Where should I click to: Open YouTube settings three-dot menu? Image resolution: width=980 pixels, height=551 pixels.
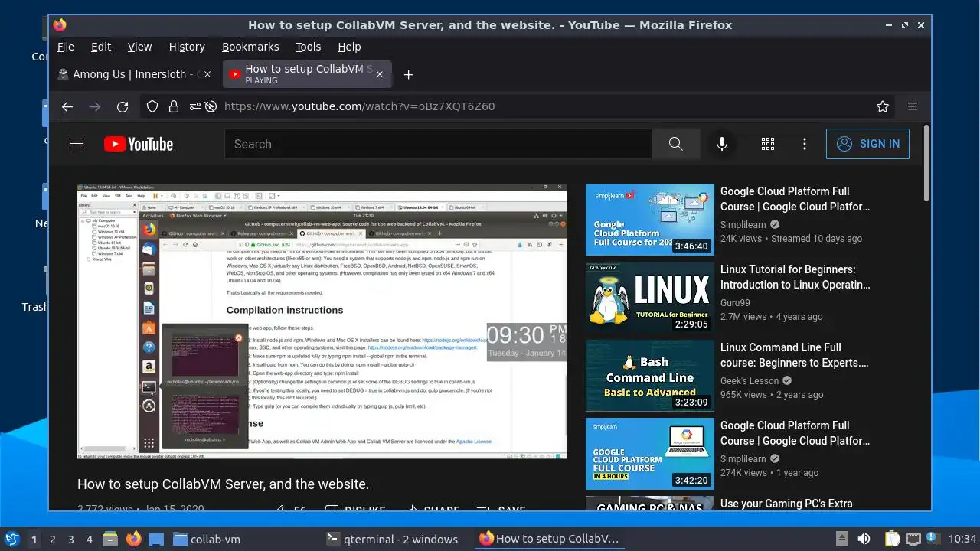click(804, 144)
